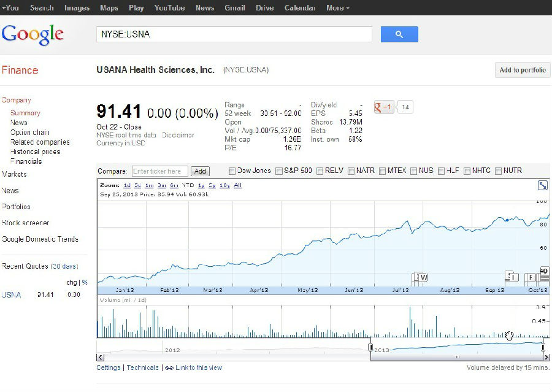Set chart zoom to 1y

tap(201, 185)
